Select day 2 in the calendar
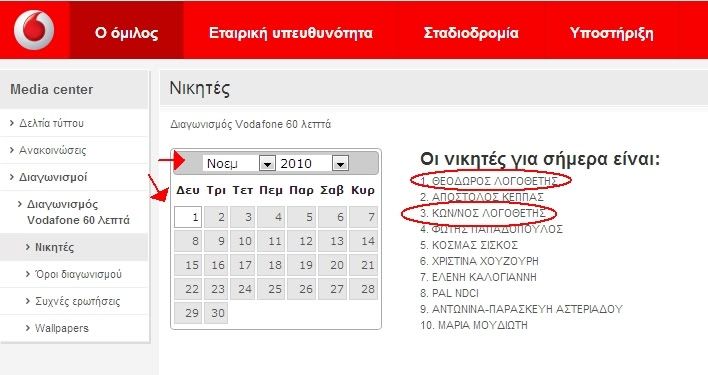The height and width of the screenshot is (375, 708). (216, 217)
